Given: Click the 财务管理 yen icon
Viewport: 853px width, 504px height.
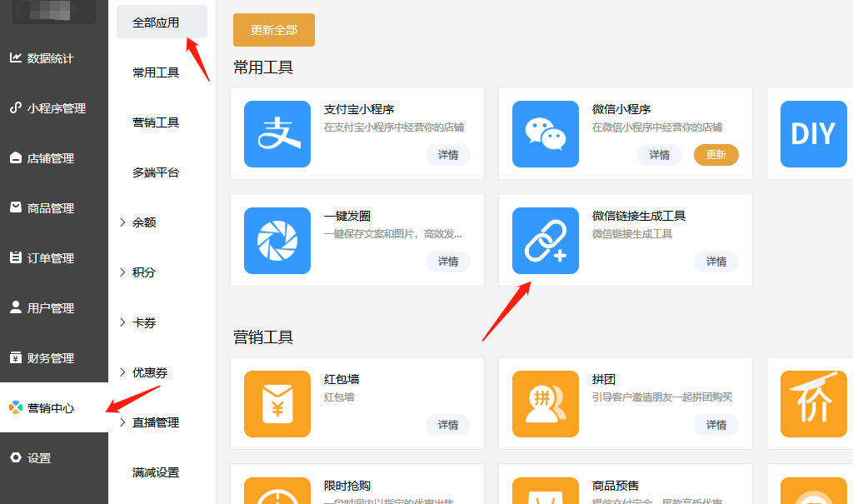Looking at the screenshot, I should (x=16, y=357).
